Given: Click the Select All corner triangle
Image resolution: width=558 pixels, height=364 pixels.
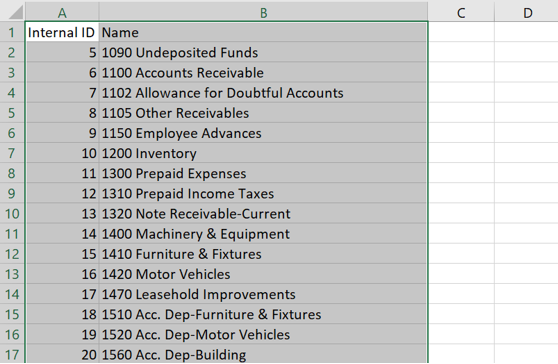Looking at the screenshot, I should [x=15, y=12].
